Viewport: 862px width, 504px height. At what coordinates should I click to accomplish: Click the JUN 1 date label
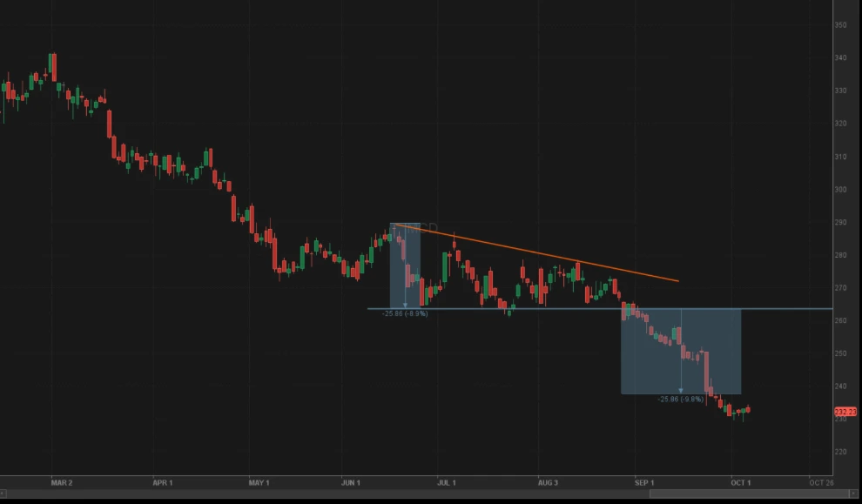[x=351, y=482]
